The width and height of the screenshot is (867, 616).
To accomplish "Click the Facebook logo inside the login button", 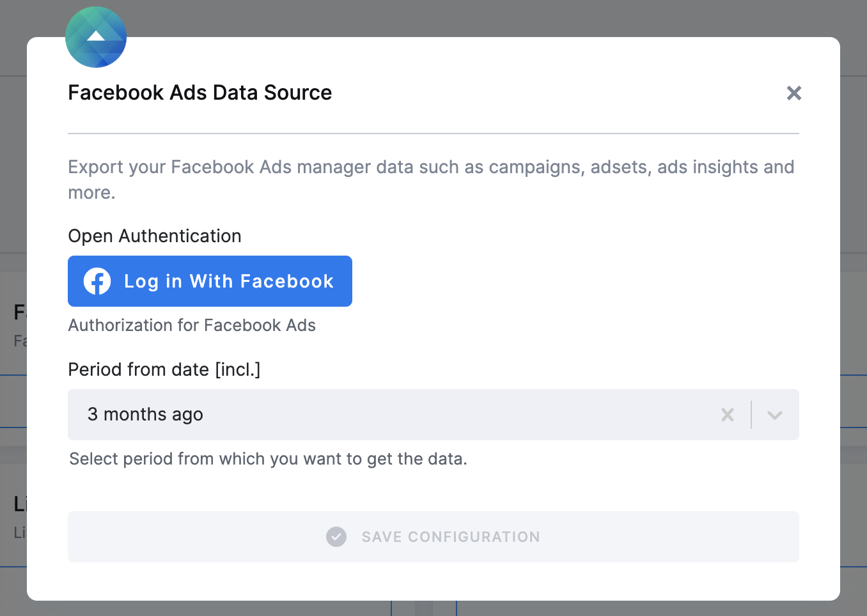I will [x=97, y=281].
